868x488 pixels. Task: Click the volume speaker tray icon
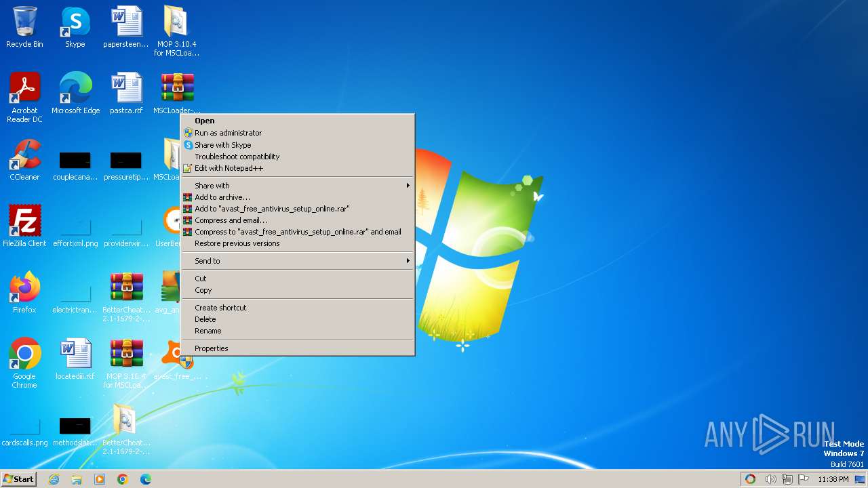770,479
